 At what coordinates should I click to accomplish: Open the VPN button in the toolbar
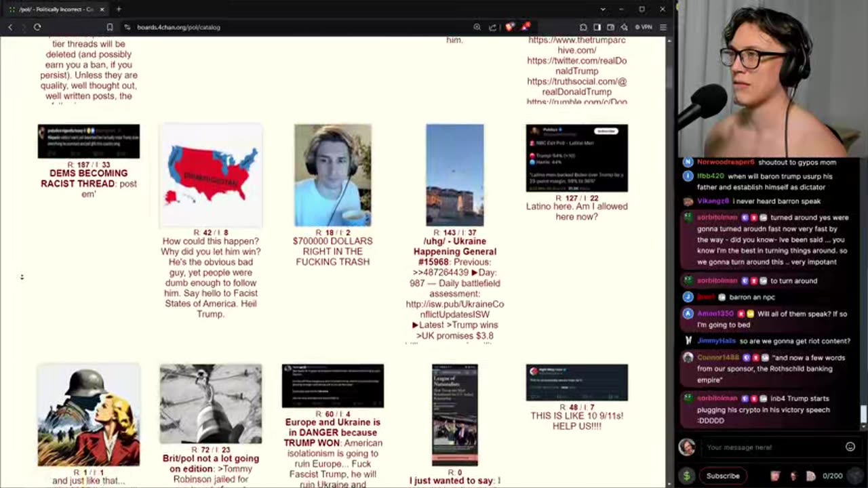[x=644, y=27]
